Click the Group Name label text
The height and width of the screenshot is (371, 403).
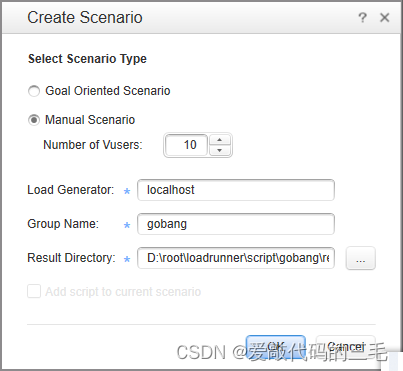click(63, 224)
